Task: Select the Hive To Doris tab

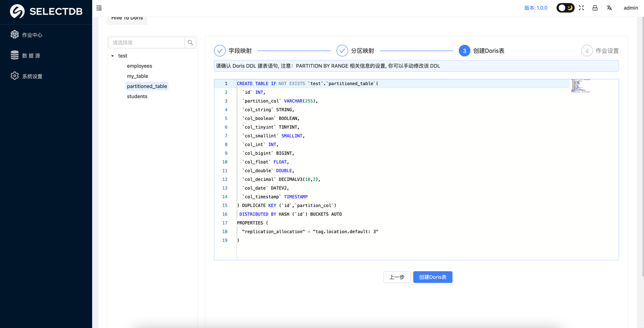Action: (127, 18)
